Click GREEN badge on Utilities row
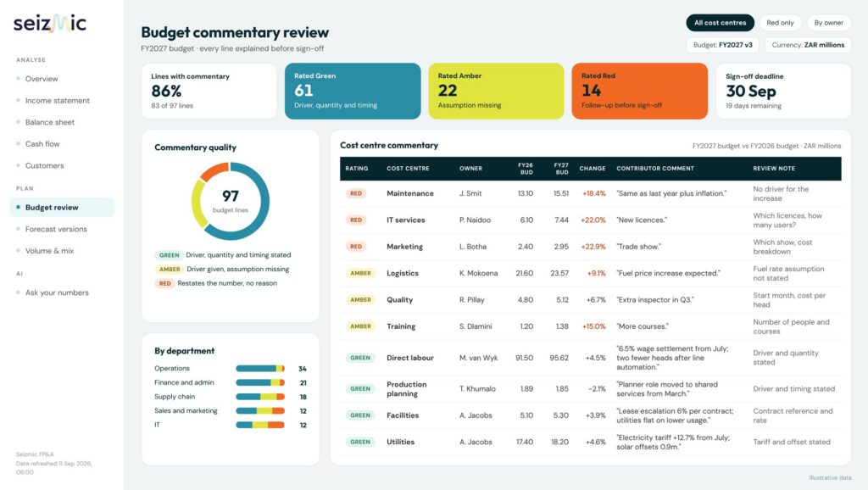This screenshot has width=868, height=490. 359,443
